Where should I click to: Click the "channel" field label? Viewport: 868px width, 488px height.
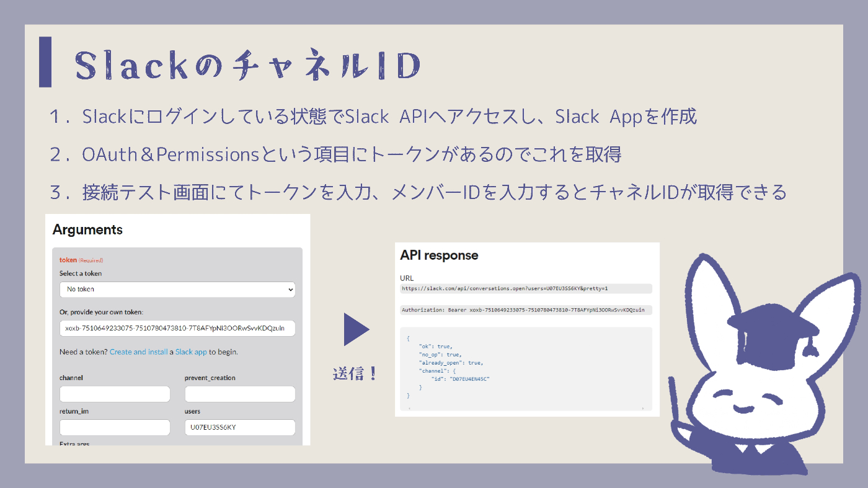(x=71, y=378)
